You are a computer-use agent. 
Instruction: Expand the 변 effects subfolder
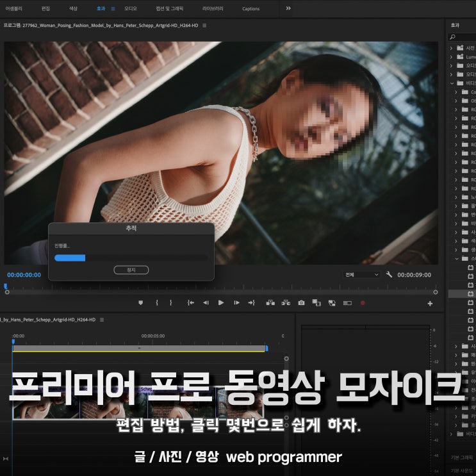(456, 215)
